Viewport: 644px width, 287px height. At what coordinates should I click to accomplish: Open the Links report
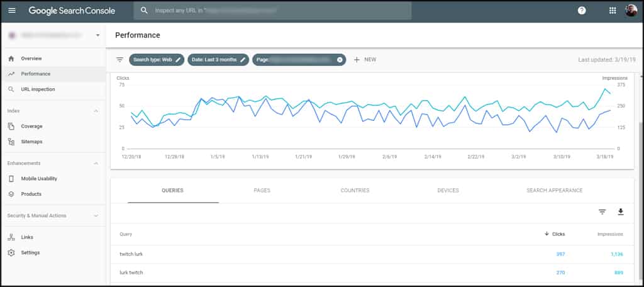tap(27, 237)
